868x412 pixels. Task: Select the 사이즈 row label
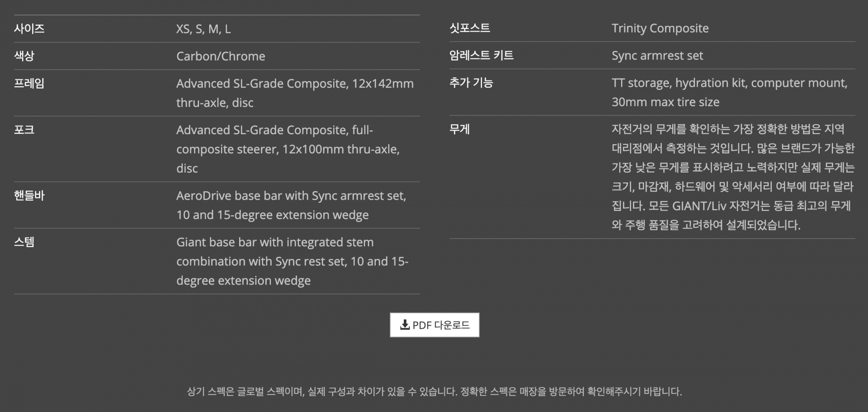[x=29, y=29]
